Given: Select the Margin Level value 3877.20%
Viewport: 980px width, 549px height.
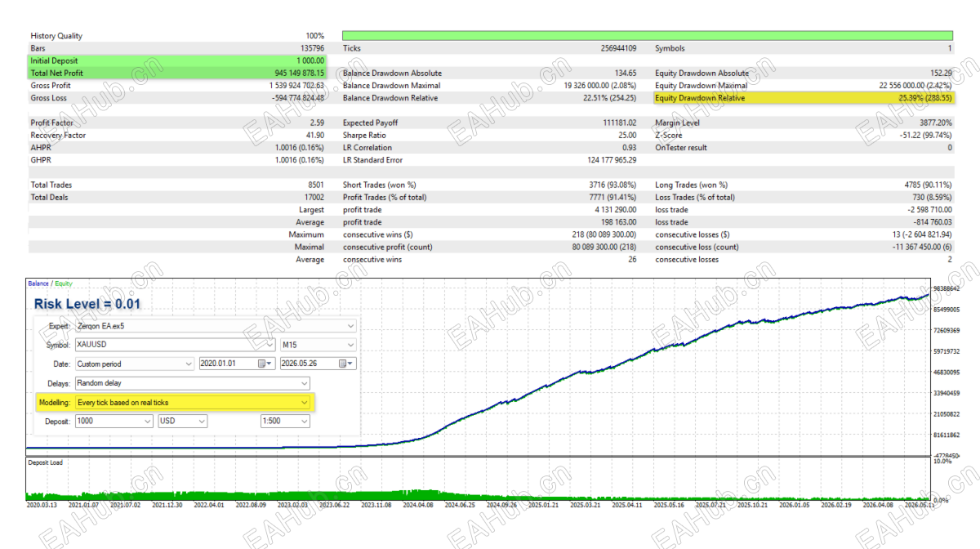Looking at the screenshot, I should point(935,123).
